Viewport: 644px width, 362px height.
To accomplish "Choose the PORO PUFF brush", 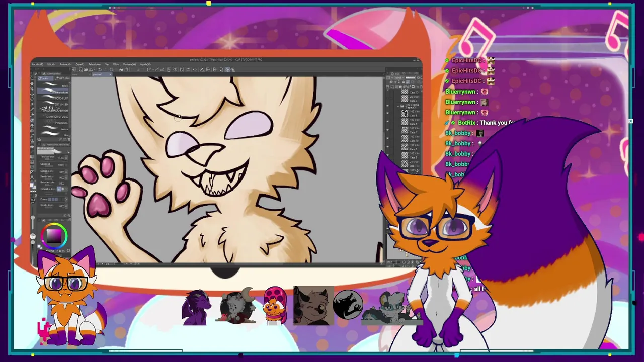I will point(53,98).
